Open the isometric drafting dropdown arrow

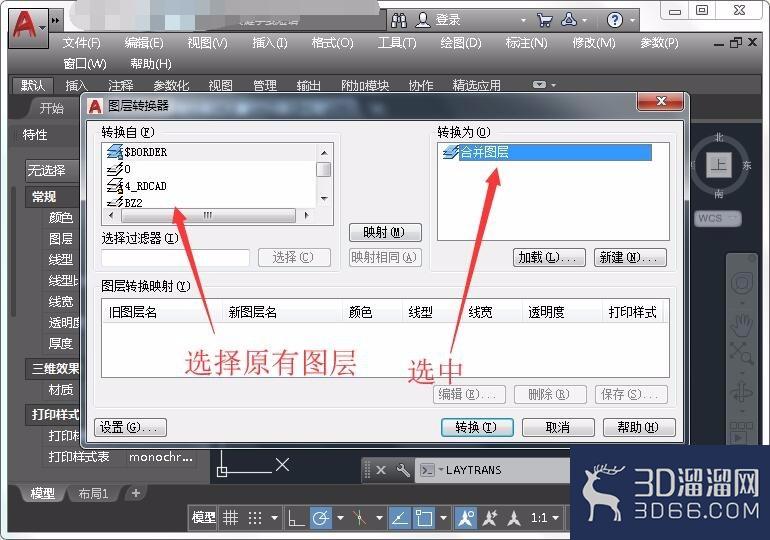click(380, 518)
